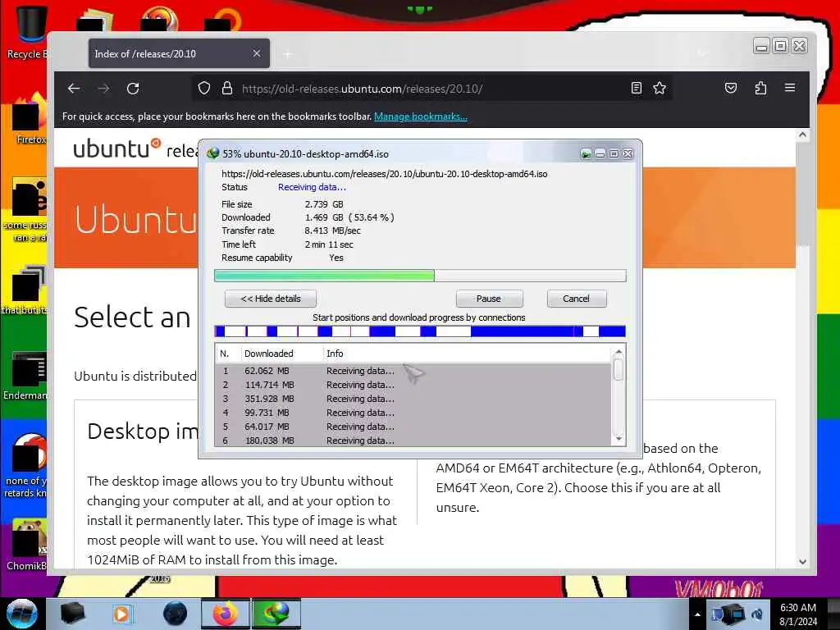
Task: Select connection row 64.017 MB
Action: click(x=413, y=427)
